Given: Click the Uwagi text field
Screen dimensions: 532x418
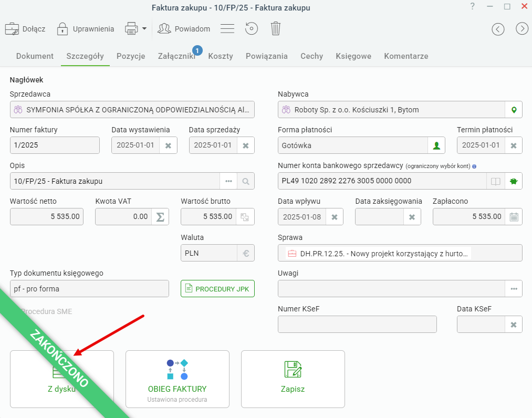Looking at the screenshot, I should [x=392, y=289].
